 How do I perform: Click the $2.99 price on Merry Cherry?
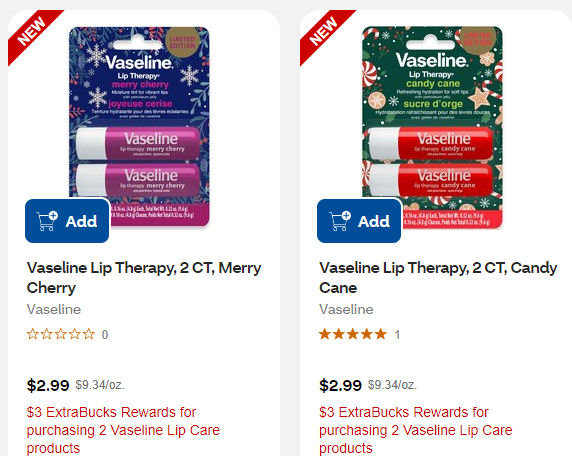coord(48,385)
